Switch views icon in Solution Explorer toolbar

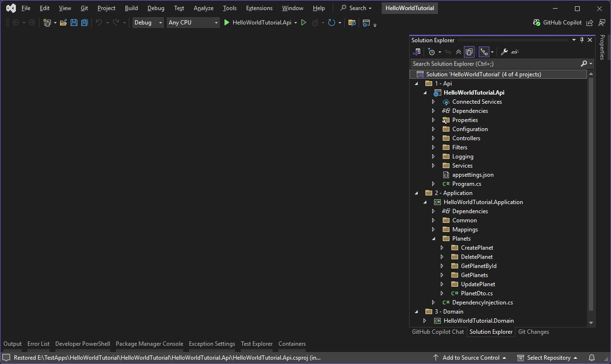point(417,52)
